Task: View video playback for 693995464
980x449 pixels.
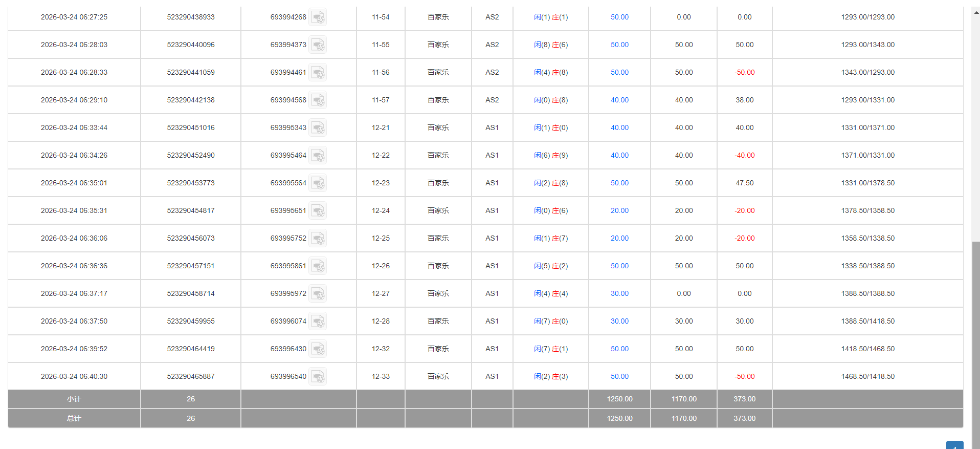Action: (x=318, y=156)
